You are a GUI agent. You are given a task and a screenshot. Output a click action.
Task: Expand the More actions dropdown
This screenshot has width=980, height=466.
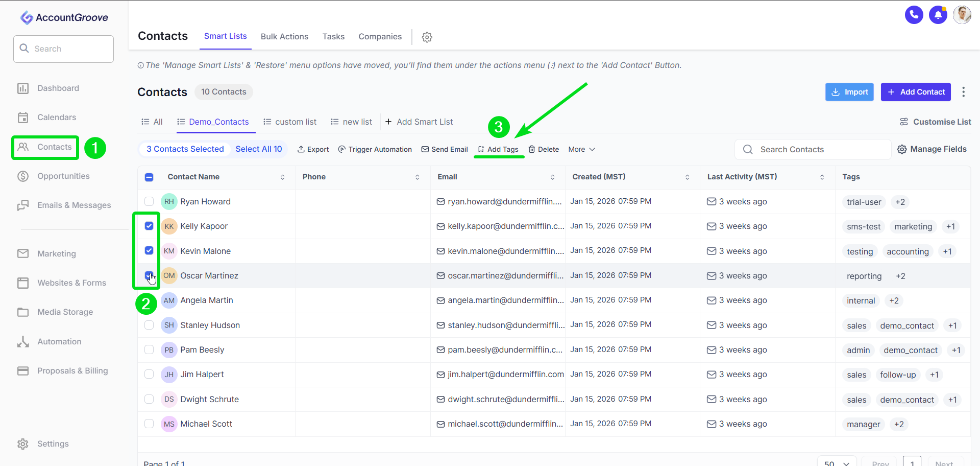click(582, 149)
